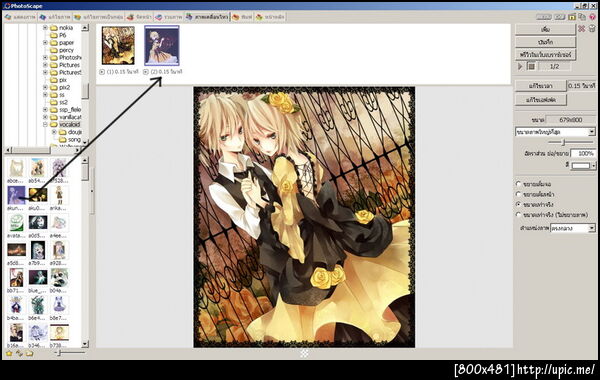Select the second radio option in canvas group
The width and height of the screenshot is (600, 380).
point(518,194)
